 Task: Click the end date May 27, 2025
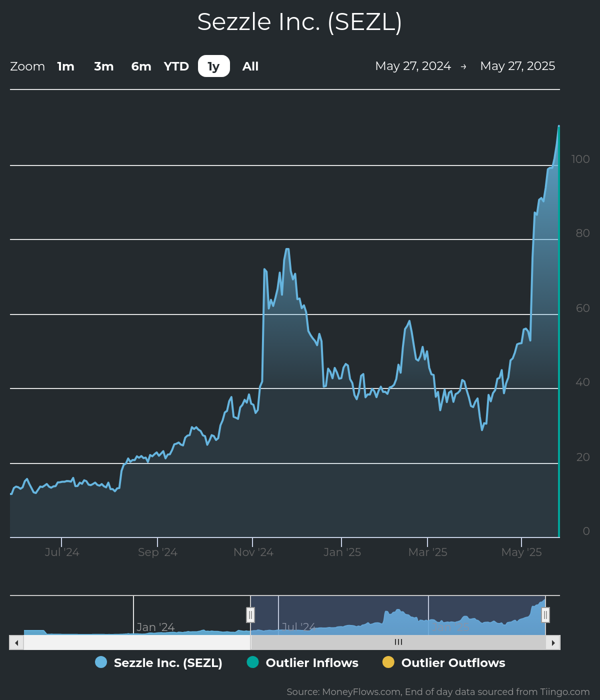[x=517, y=66]
